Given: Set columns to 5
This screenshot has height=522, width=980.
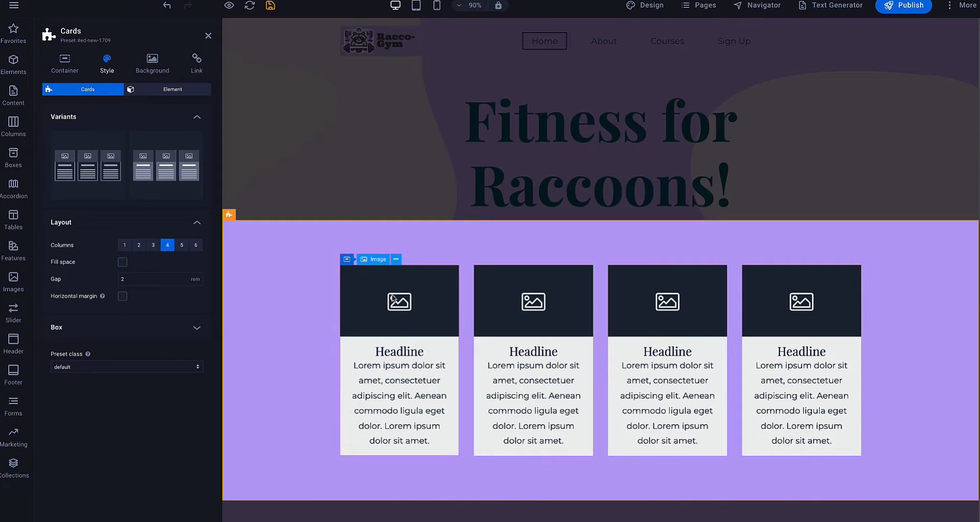Looking at the screenshot, I should pos(181,245).
